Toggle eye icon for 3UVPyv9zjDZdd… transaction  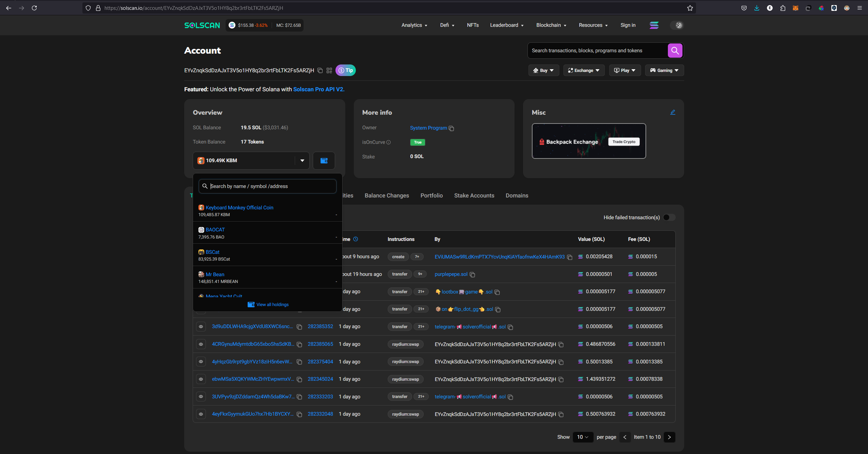(201, 397)
